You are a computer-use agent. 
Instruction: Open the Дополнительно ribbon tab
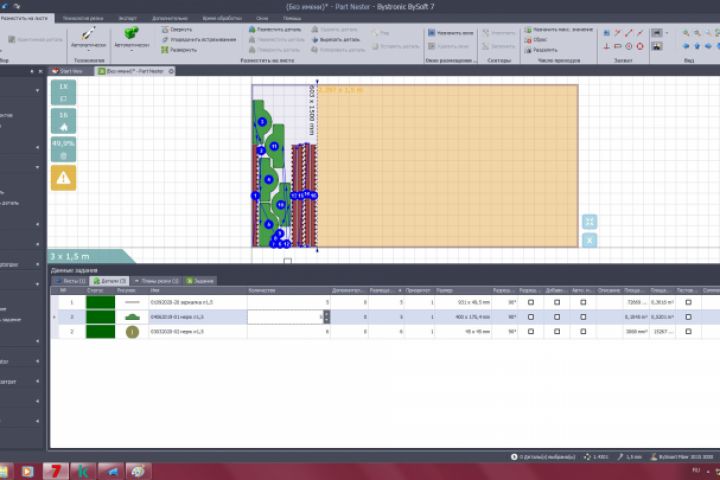pos(170,18)
